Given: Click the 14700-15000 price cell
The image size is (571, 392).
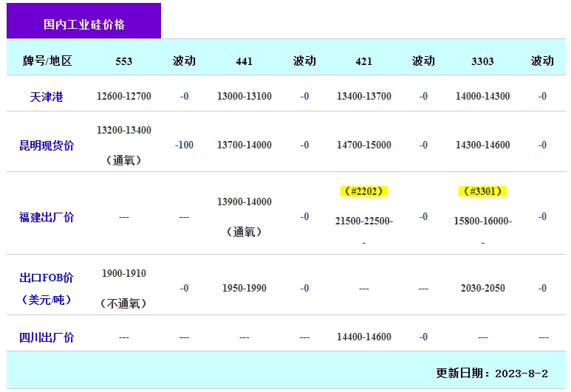Looking at the screenshot, I should (363, 145).
